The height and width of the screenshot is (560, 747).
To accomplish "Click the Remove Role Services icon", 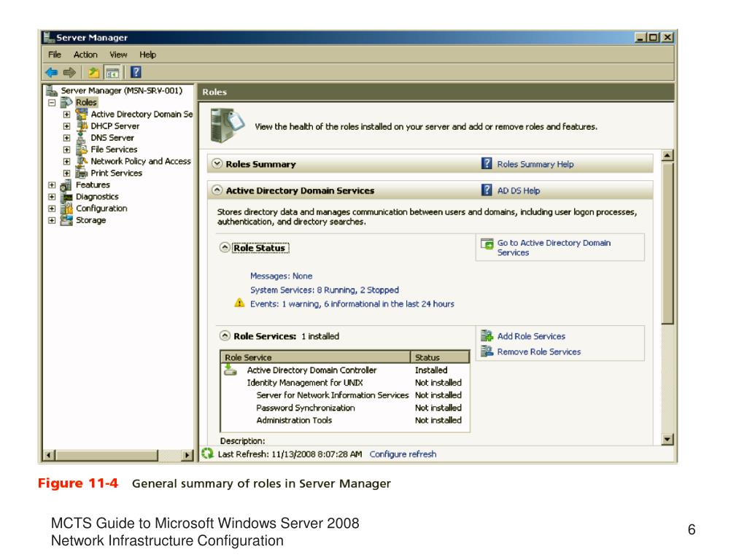I will coord(487,351).
